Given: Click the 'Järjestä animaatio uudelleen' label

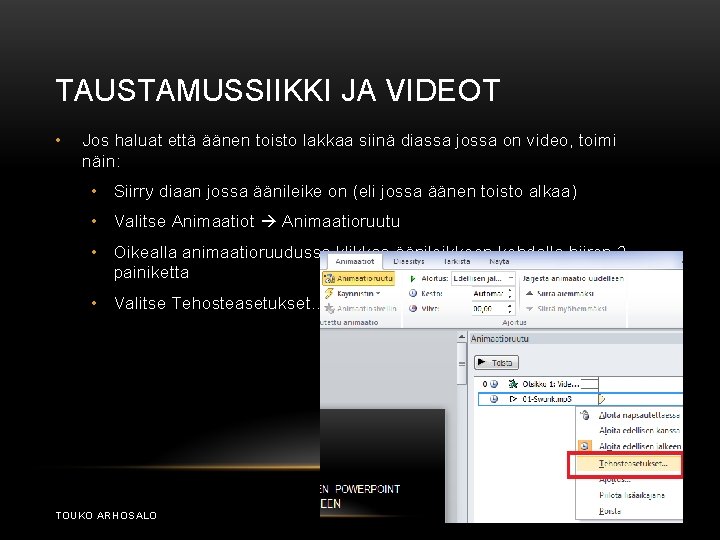Looking at the screenshot, I should tap(573, 278).
